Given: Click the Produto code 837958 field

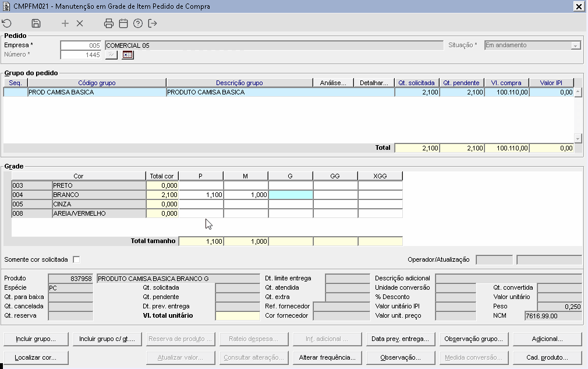Looking at the screenshot, I should [x=70, y=279].
